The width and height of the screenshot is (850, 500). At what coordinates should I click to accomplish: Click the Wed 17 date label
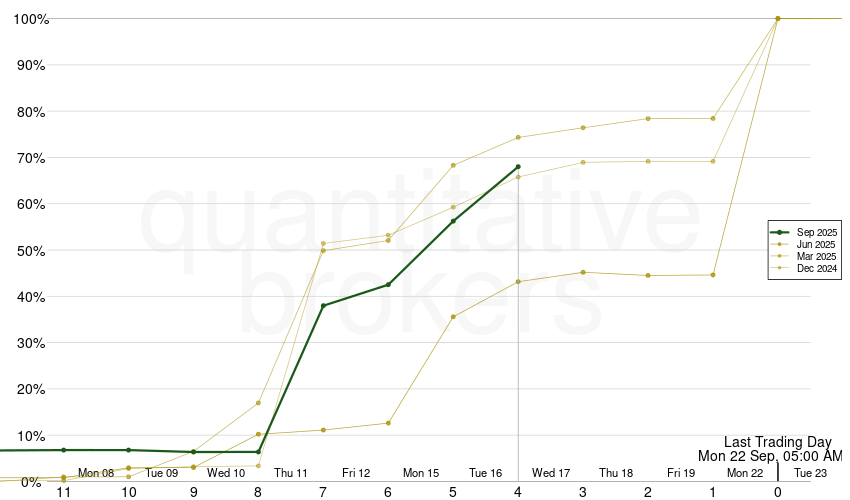551,473
